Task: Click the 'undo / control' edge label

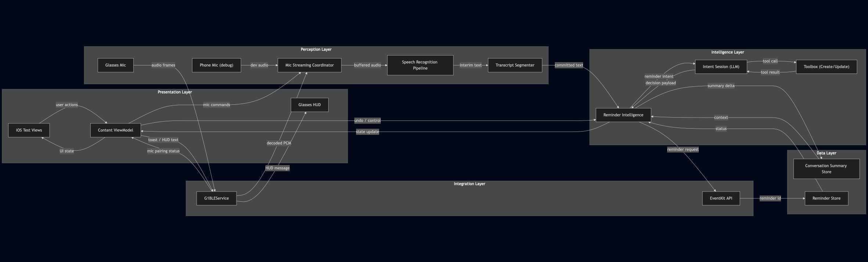Action: 367,121
